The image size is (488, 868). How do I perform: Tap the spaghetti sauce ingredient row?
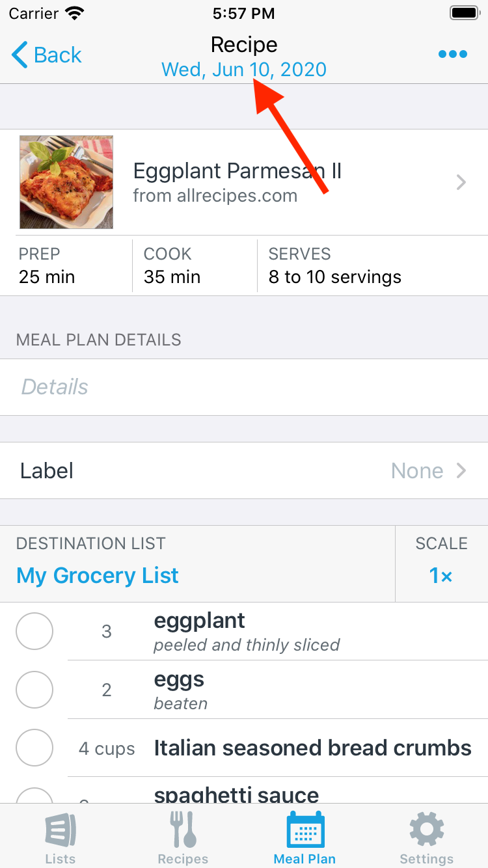[260, 794]
